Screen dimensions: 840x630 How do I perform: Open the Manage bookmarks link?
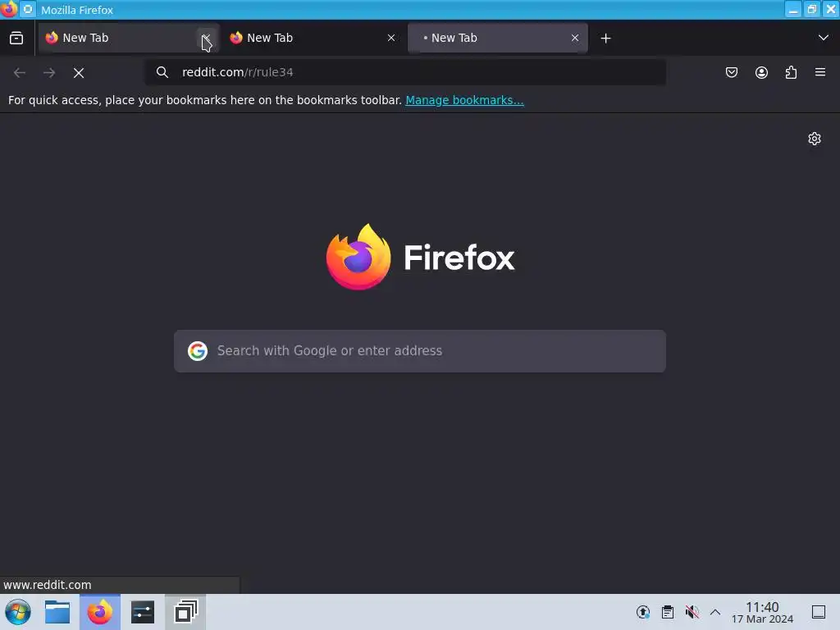coord(464,100)
